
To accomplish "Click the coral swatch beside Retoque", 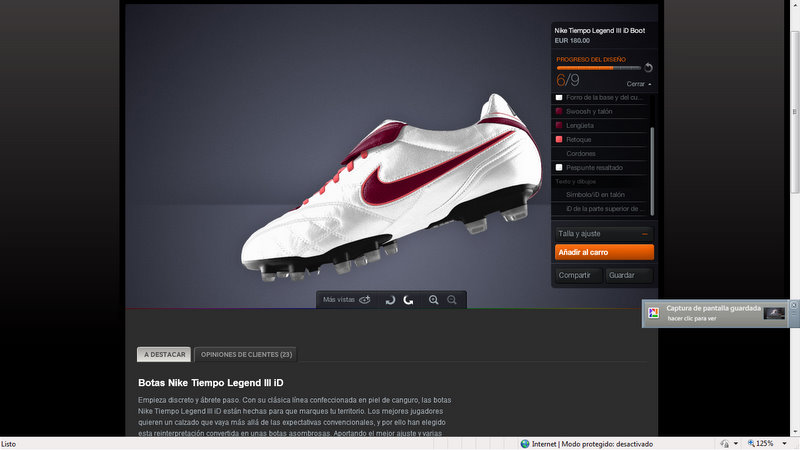I will [559, 139].
